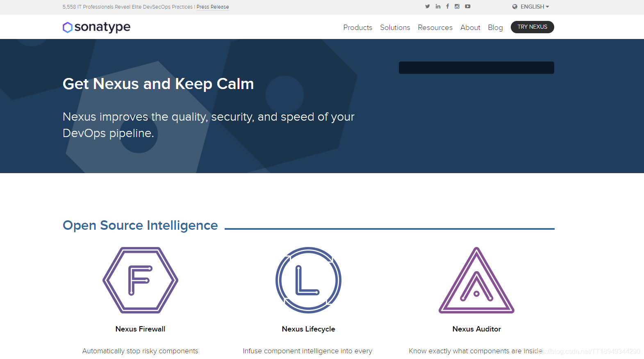The width and height of the screenshot is (644, 359).
Task: Click the Sonatype logo
Action: (97, 27)
